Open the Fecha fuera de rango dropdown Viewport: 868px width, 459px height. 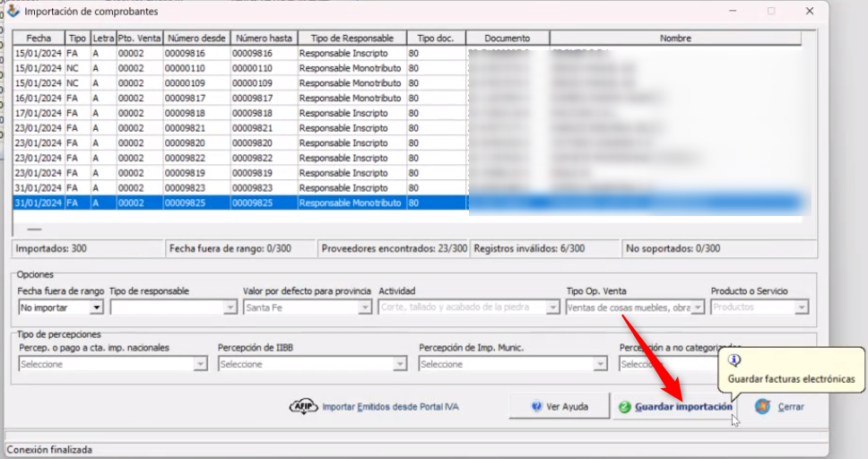click(96, 307)
